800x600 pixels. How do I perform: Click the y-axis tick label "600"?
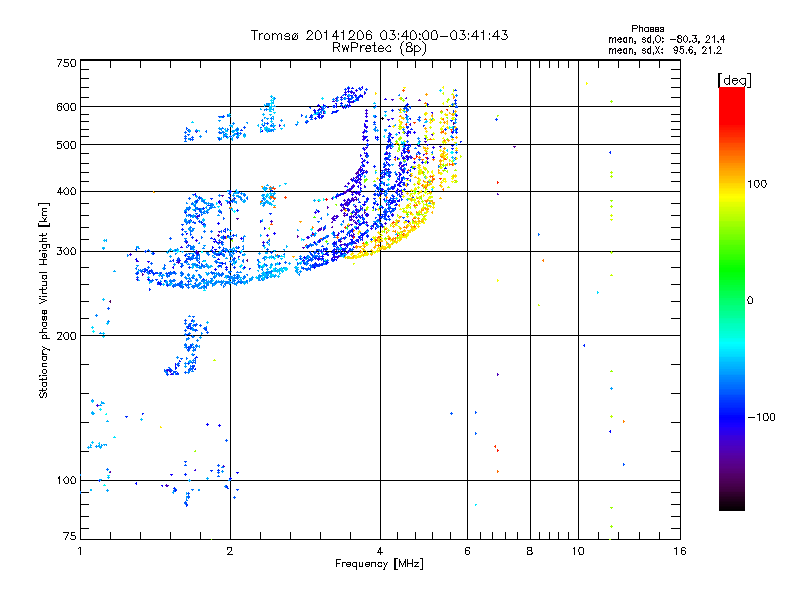coord(66,107)
